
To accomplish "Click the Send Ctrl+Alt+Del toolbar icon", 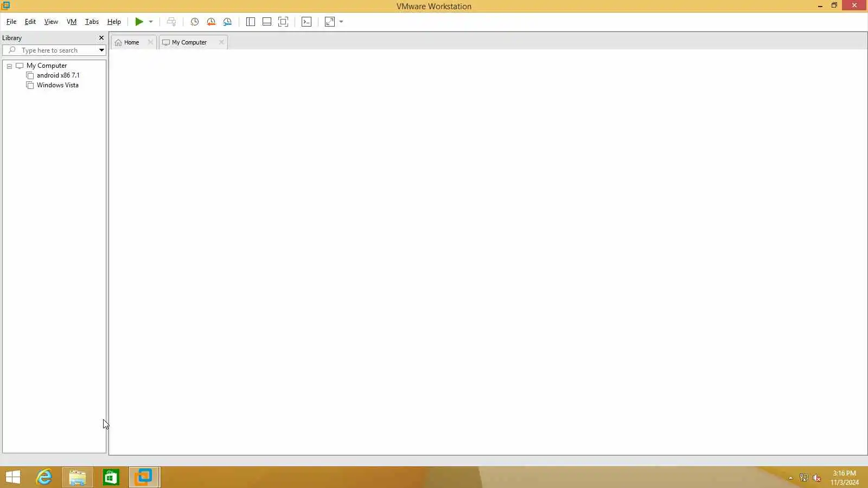I will pos(171,22).
